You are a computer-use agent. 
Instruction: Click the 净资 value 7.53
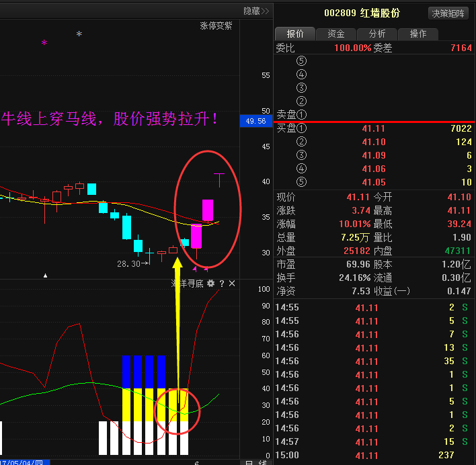coord(361,291)
